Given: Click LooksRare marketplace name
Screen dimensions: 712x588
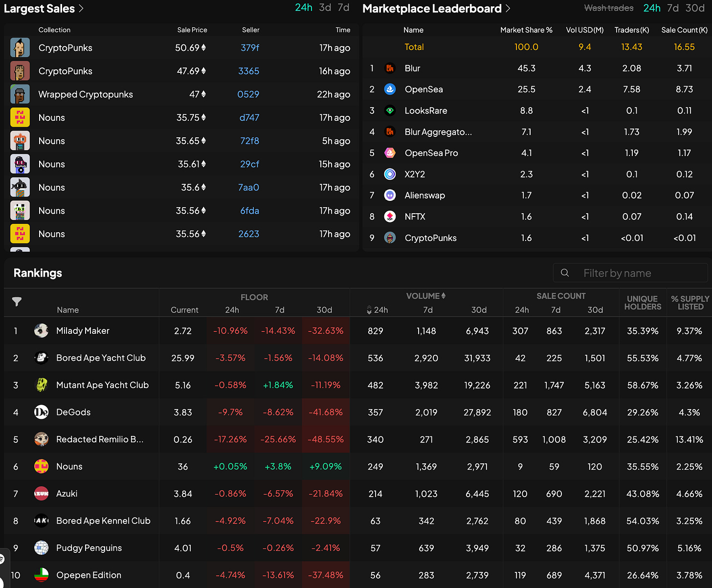Looking at the screenshot, I should click(x=426, y=111).
